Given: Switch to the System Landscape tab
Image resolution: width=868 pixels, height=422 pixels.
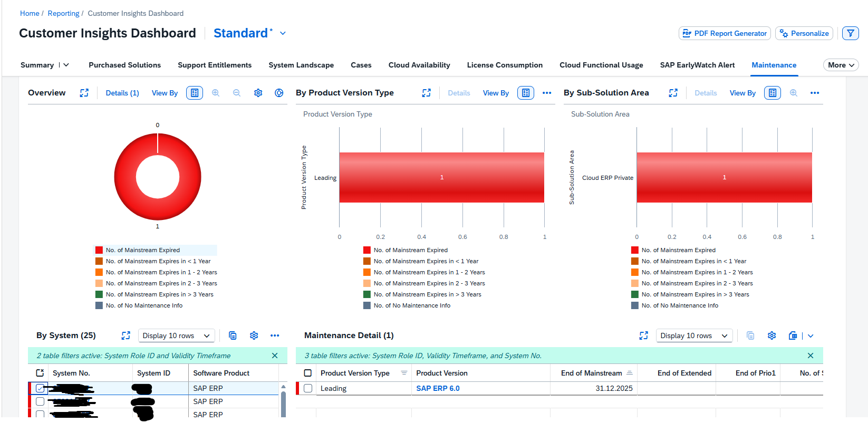Looking at the screenshot, I should [301, 65].
